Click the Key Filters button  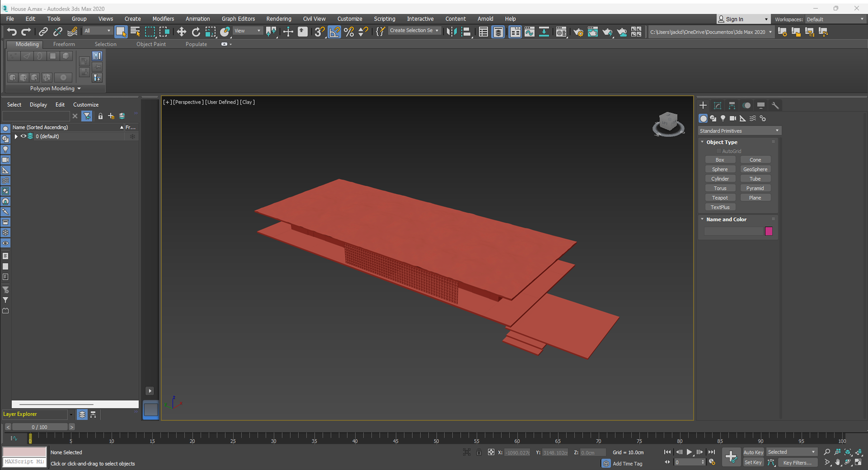(797, 462)
